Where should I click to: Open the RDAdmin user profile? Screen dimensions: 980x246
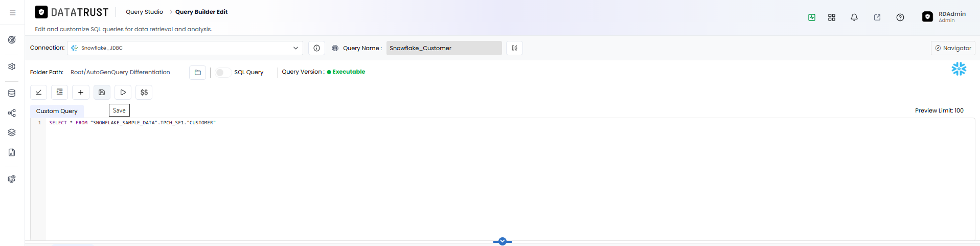[944, 17]
